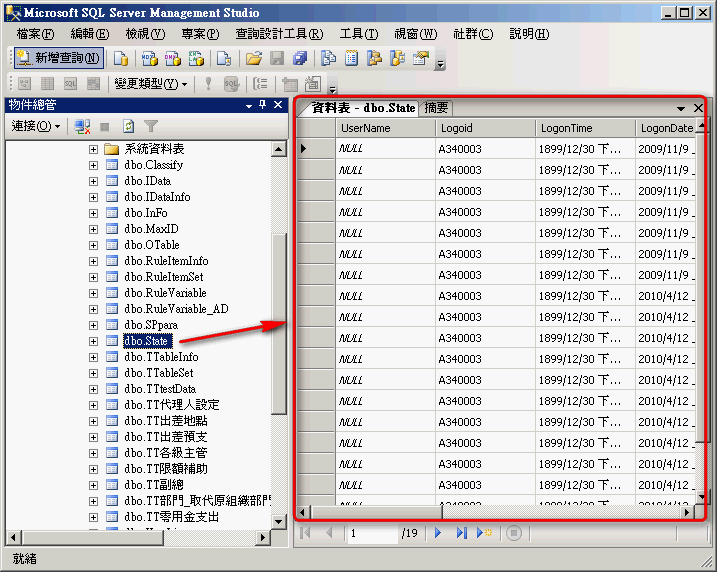Click the Save floppy disk icon

pyautogui.click(x=277, y=59)
